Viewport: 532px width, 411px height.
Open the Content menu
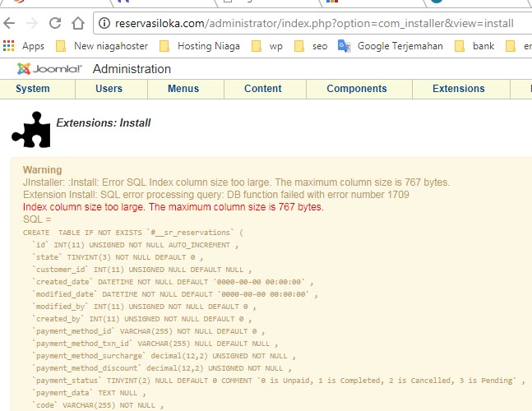point(263,89)
